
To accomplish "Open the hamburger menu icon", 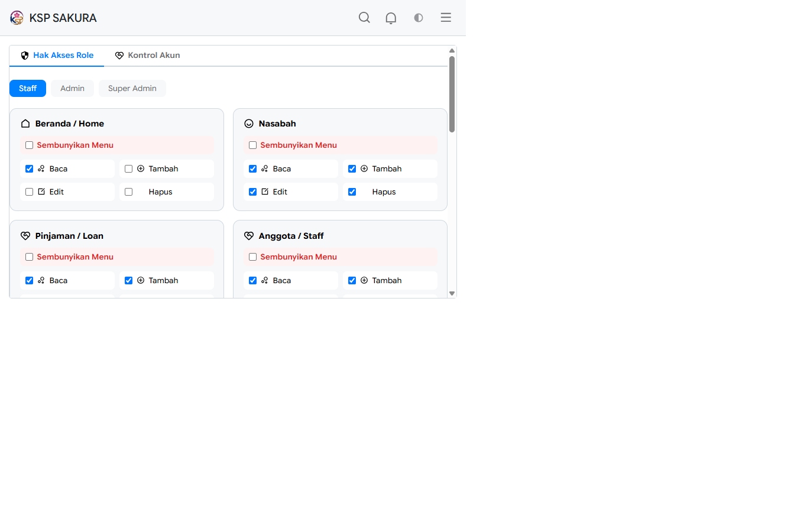I will coord(446,18).
